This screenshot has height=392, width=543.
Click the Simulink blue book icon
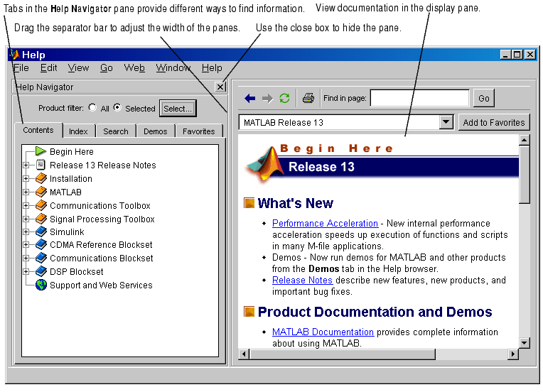[41, 232]
